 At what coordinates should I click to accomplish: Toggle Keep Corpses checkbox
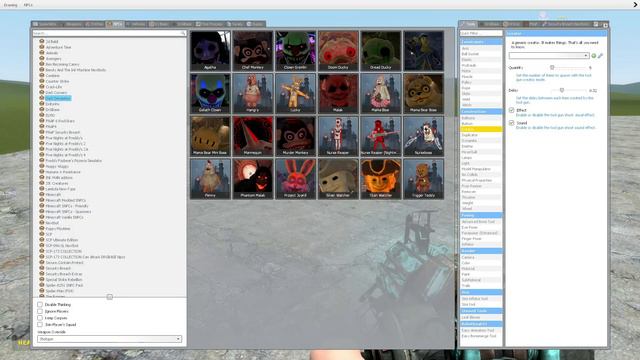pos(40,318)
